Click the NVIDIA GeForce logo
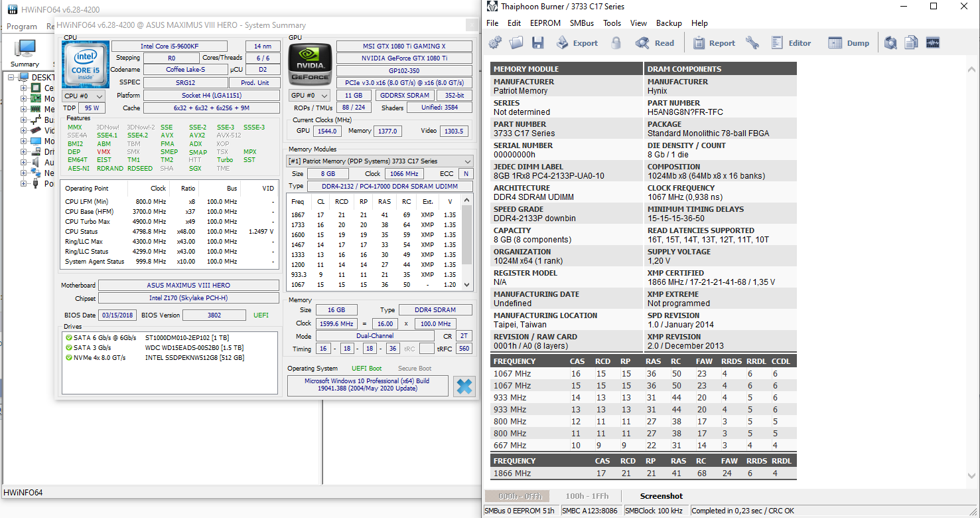Viewport: 980px width, 518px height. point(311,64)
